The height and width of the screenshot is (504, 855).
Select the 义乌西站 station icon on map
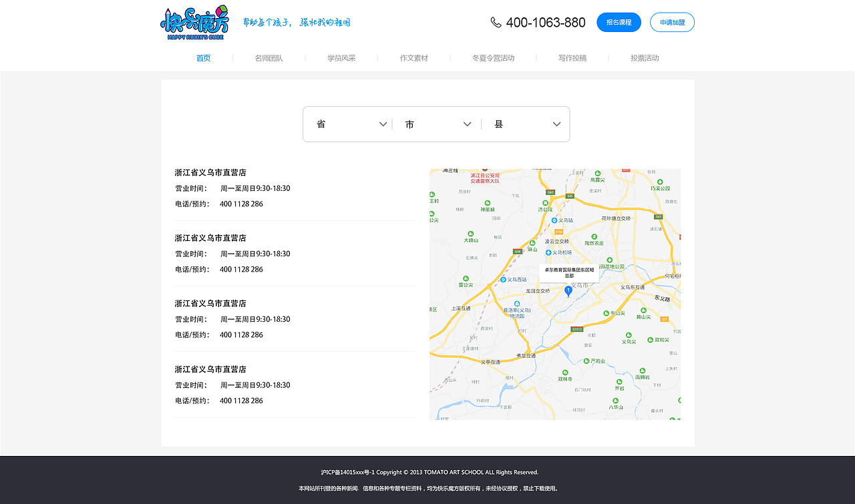503,280
